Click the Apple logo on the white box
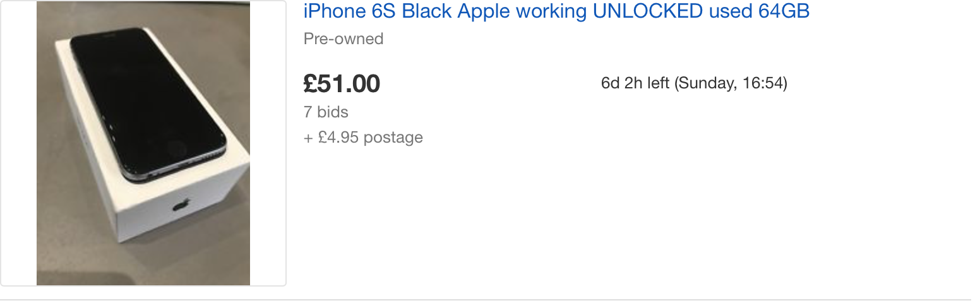The image size is (980, 303). (182, 206)
